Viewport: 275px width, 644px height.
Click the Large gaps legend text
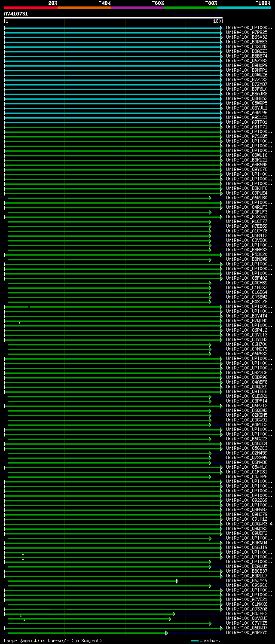[x=53, y=640]
